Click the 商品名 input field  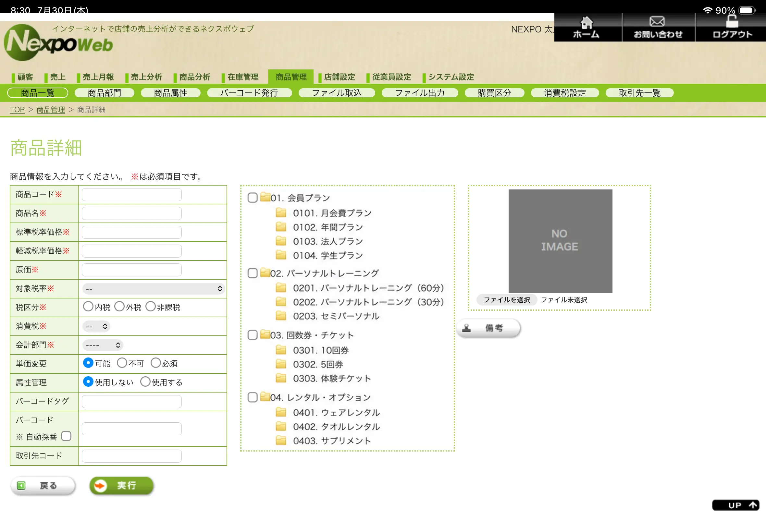[132, 213]
